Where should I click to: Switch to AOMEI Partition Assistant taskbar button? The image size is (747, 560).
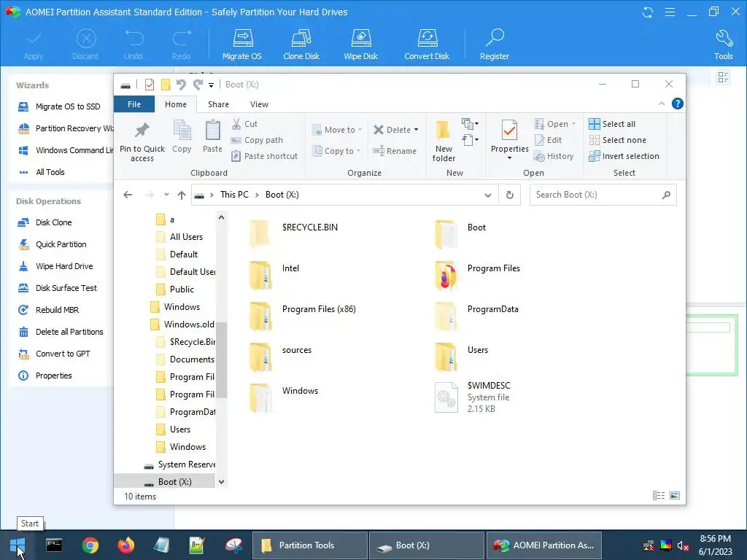pos(544,545)
